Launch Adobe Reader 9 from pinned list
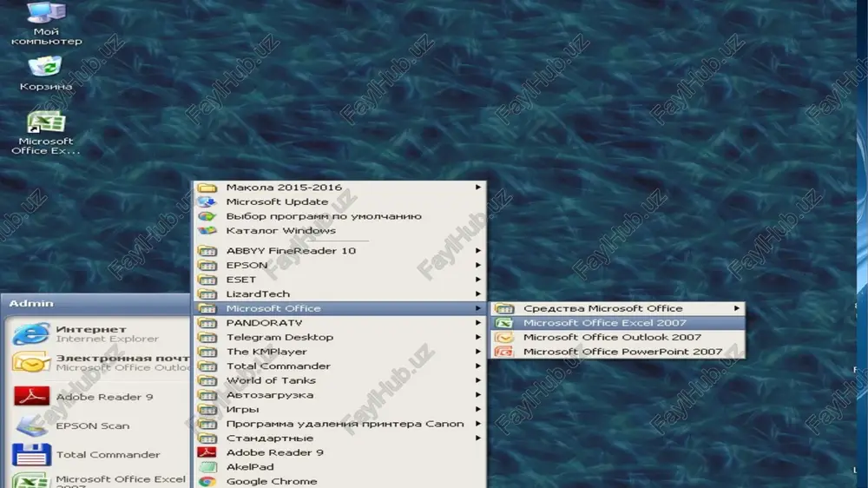 100,397
